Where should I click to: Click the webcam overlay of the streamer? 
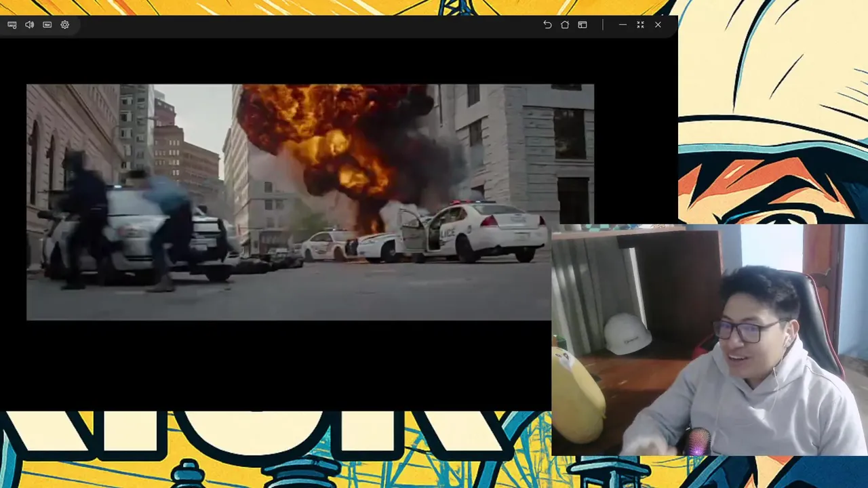pyautogui.click(x=709, y=340)
